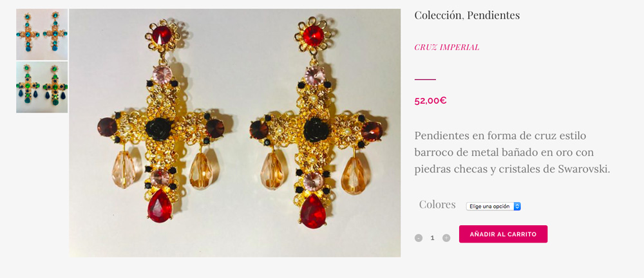Viewport: 644px width, 278px height.
Task: Select the blue cross earrings thumbnail
Action: (x=42, y=35)
